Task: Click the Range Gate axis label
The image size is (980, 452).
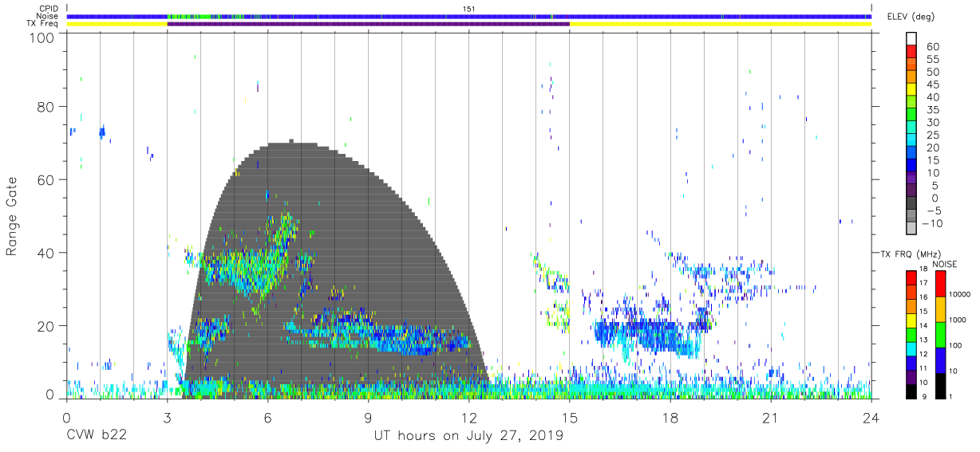Action: point(13,215)
